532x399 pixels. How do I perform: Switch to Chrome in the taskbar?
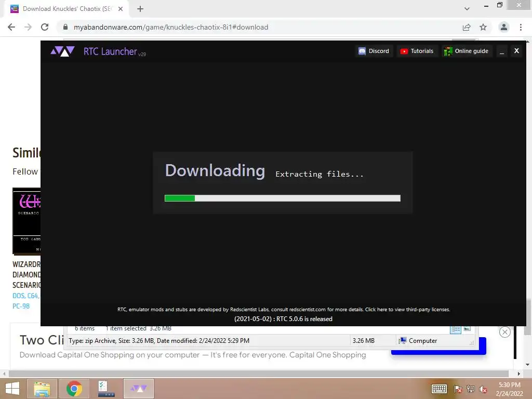74,389
